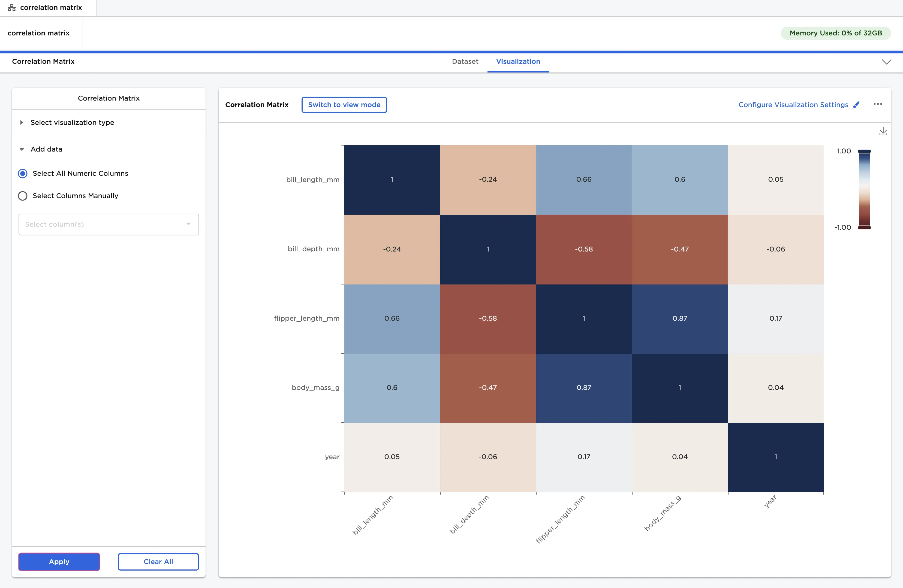The image size is (903, 588).
Task: Click the Clear All button
Action: [x=158, y=562]
